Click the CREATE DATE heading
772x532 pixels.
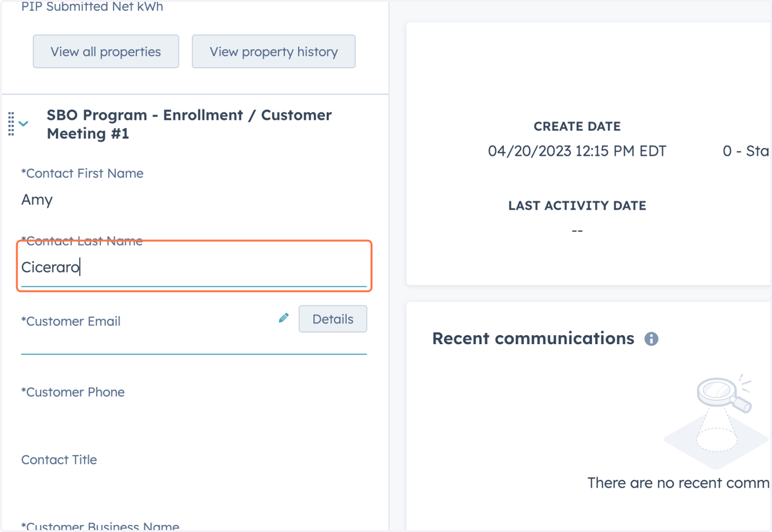[x=577, y=127]
